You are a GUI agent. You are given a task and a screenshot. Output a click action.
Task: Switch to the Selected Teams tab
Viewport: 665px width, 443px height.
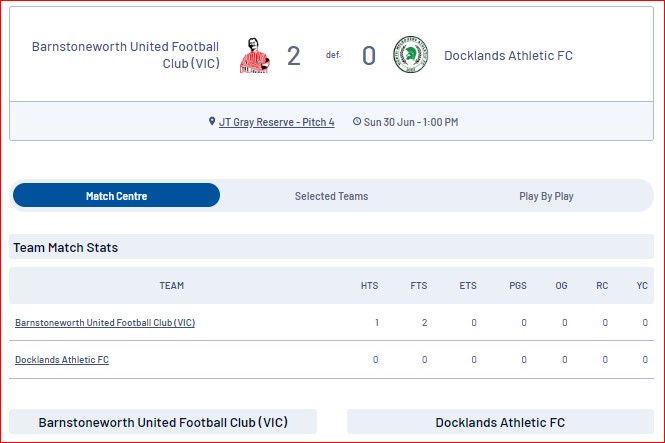coord(331,196)
